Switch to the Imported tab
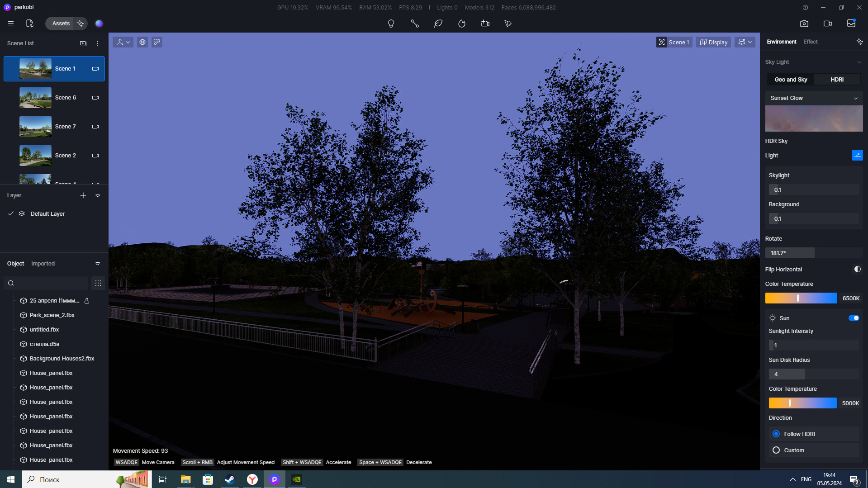 (43, 264)
